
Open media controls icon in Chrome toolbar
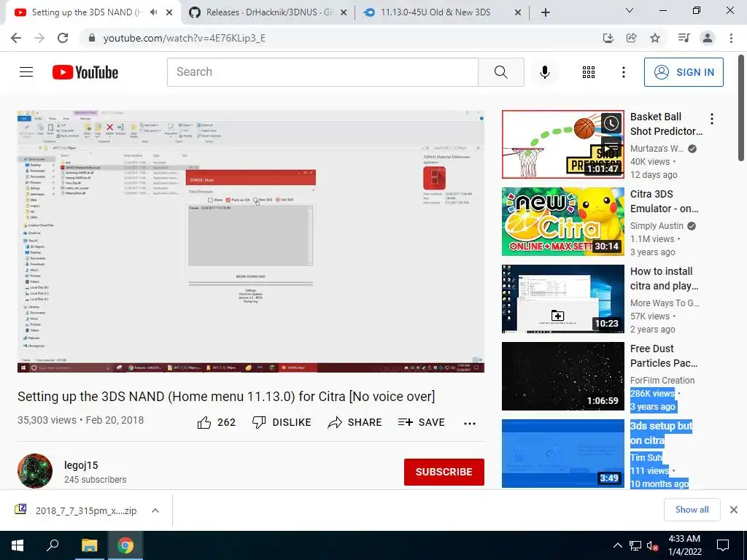[x=684, y=38]
